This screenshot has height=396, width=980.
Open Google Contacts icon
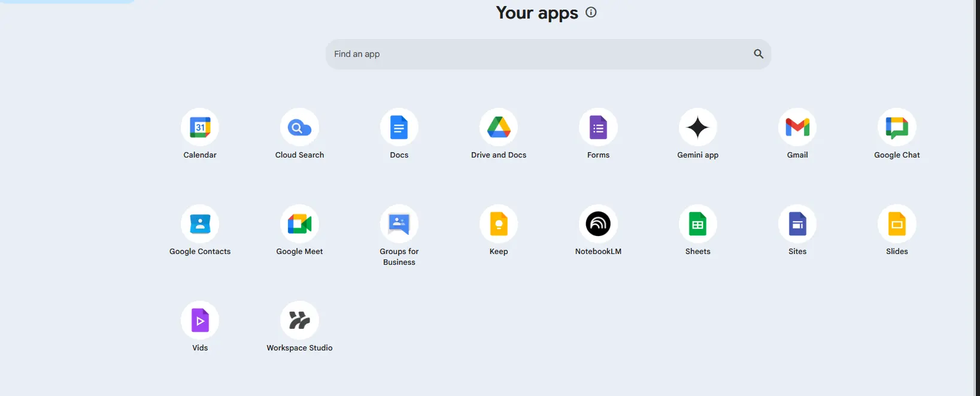[x=200, y=223]
